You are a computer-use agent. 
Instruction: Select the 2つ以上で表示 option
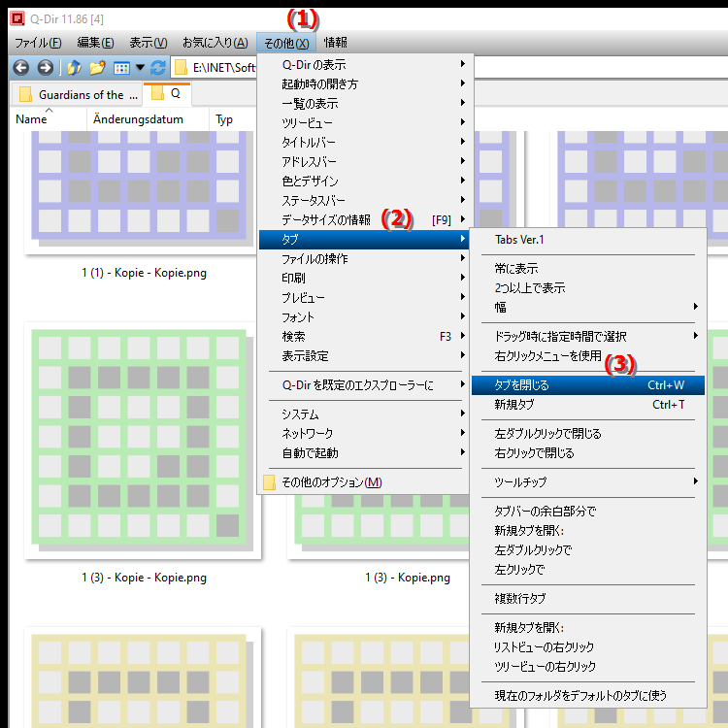588,288
